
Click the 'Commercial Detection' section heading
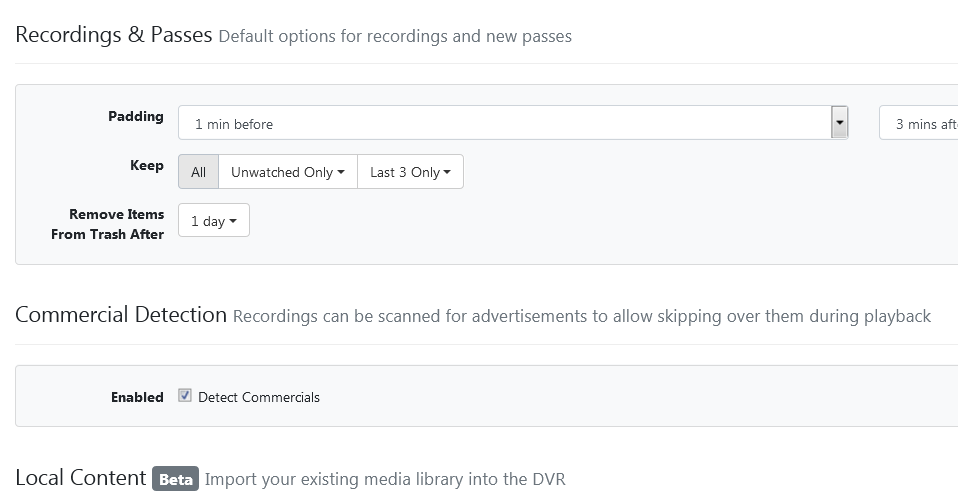pos(121,315)
